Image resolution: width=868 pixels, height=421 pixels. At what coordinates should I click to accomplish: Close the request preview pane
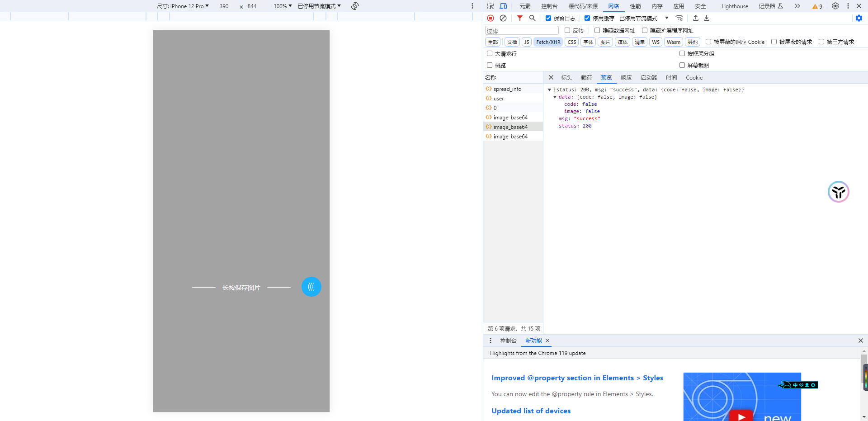click(x=551, y=77)
